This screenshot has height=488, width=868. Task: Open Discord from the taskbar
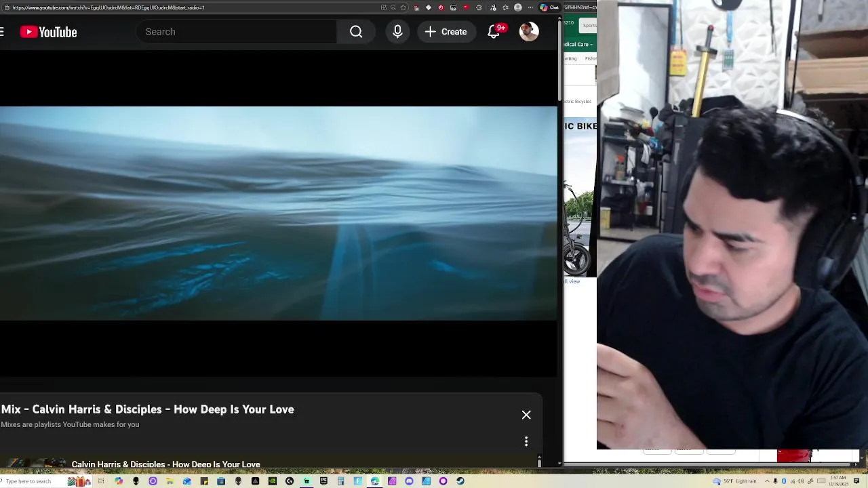[x=409, y=481]
